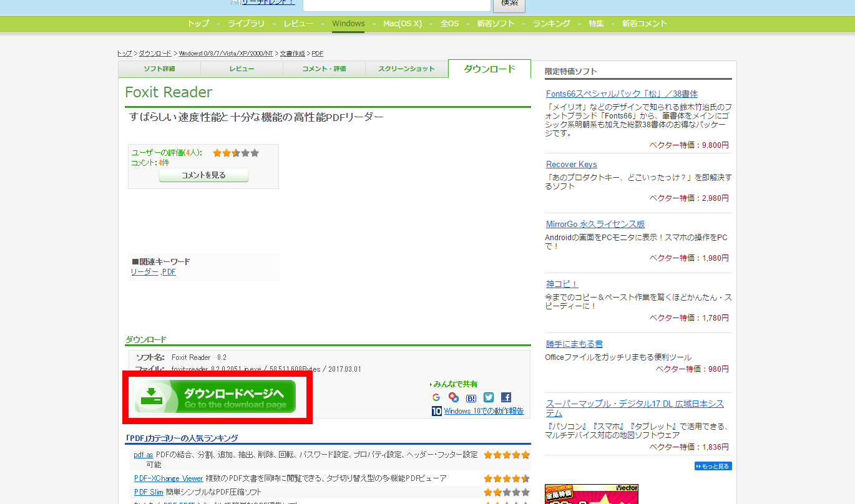Share on Hatena Bookmark B! icon
The height and width of the screenshot is (504, 855).
coord(471,397)
